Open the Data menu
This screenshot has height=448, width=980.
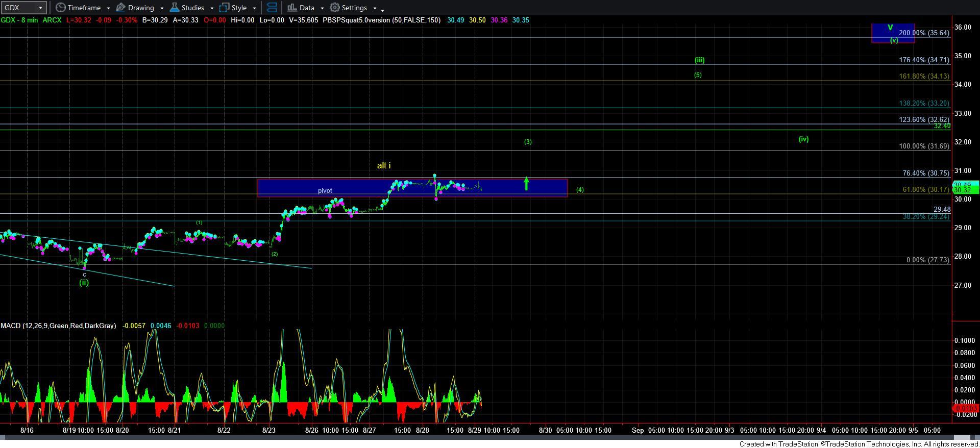tap(301, 8)
